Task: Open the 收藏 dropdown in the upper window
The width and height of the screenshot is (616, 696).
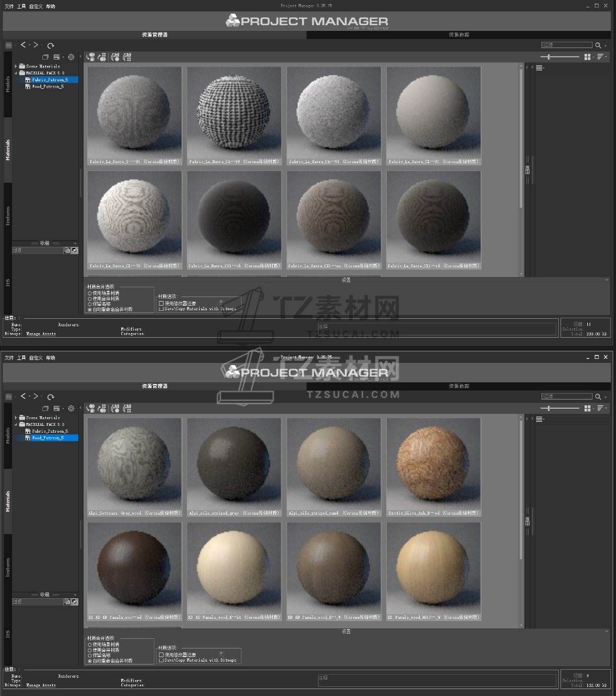Action: (x=75, y=243)
